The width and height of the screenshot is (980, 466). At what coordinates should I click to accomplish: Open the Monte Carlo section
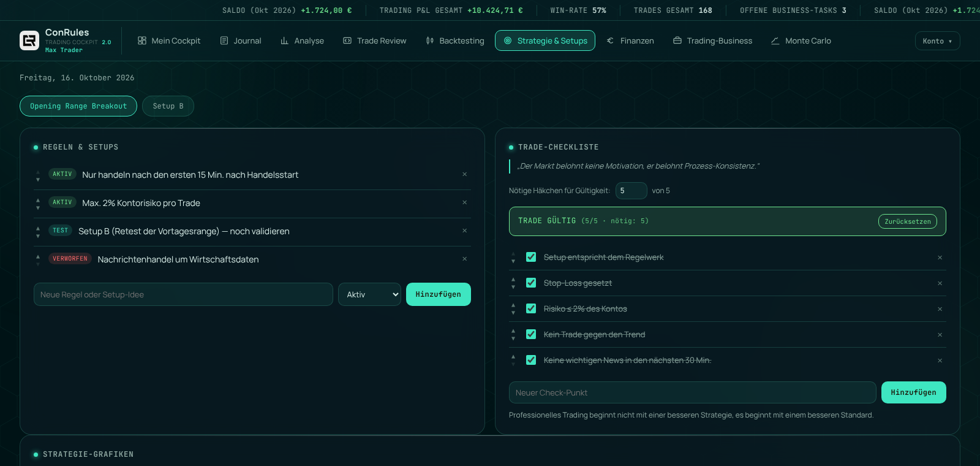click(x=801, y=40)
